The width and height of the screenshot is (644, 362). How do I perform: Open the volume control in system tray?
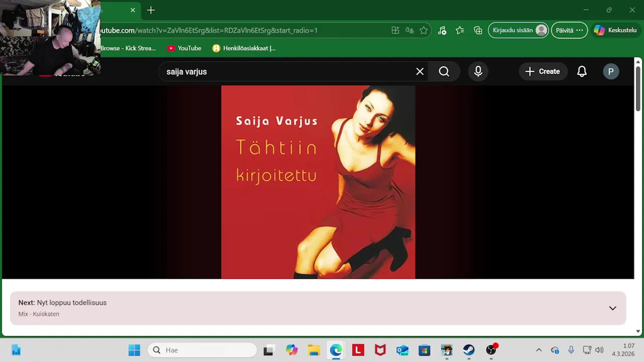(599, 350)
